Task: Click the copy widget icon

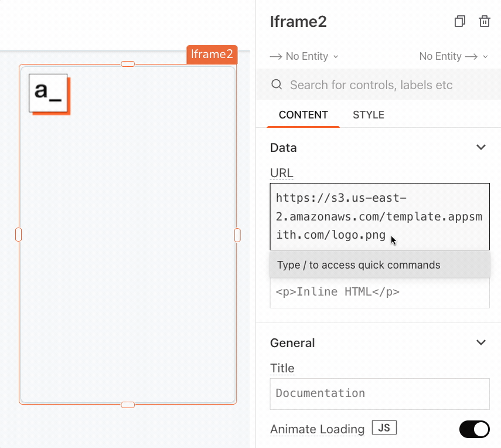Action: [460, 22]
